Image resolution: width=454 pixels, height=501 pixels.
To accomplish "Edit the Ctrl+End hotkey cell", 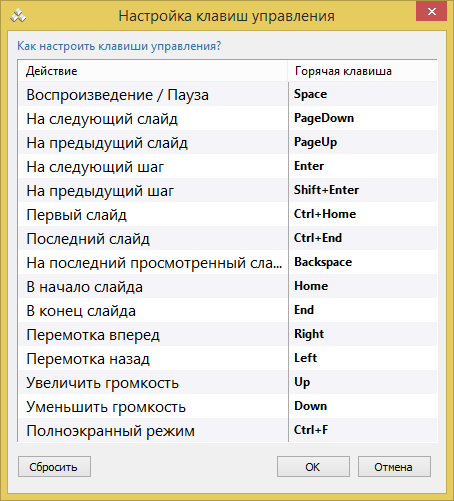I will pos(363,238).
